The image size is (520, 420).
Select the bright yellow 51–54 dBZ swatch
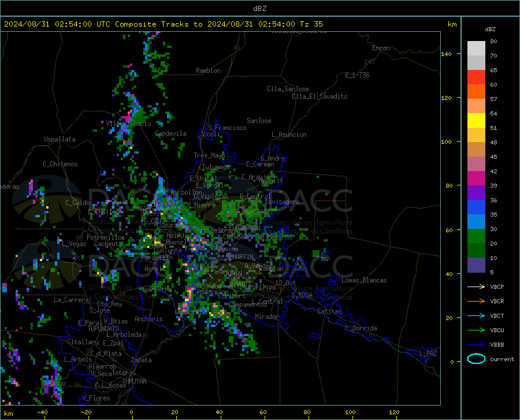[x=476, y=121]
